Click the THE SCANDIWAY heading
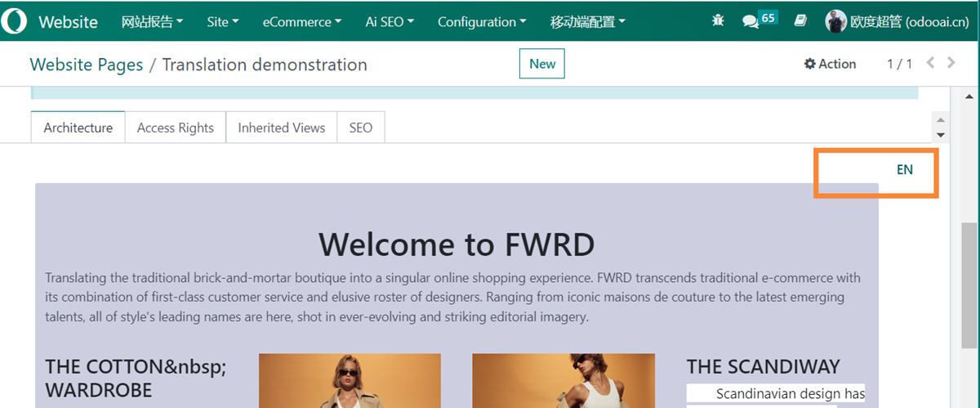Image resolution: width=980 pixels, height=408 pixels. pos(763,366)
